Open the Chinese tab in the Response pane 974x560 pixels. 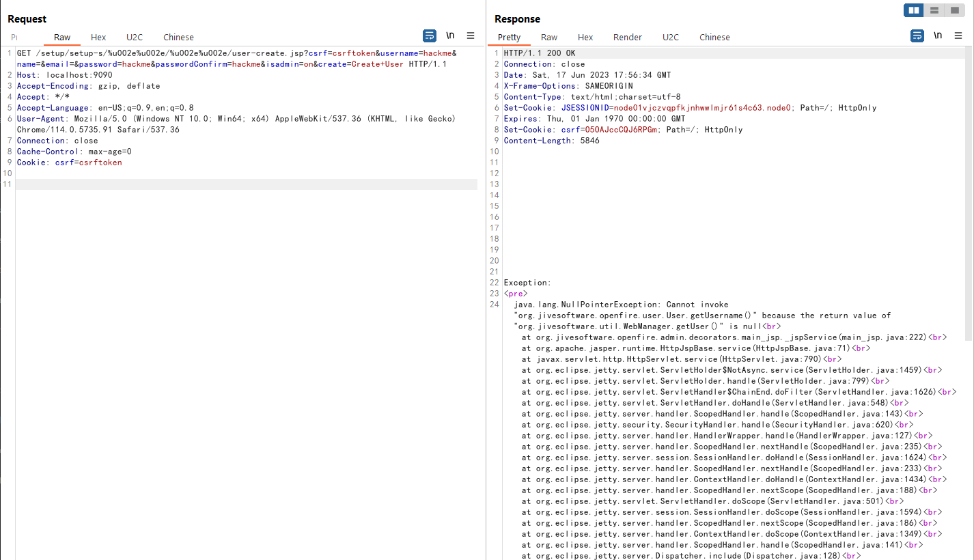(714, 38)
